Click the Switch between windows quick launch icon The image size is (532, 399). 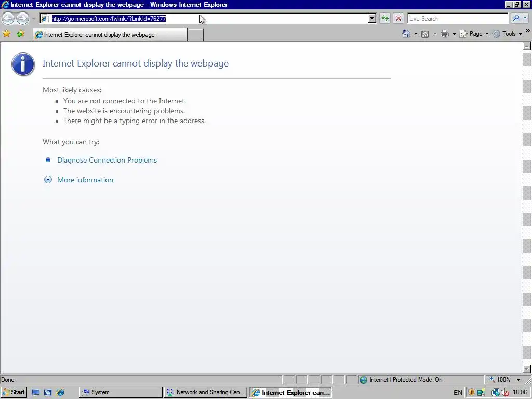(x=47, y=393)
